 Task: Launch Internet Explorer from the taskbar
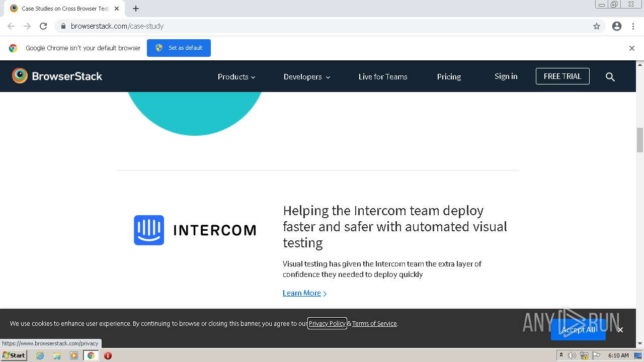[x=40, y=355]
